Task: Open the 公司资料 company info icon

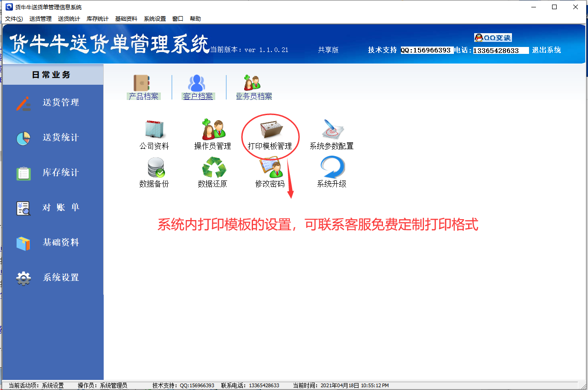Action: point(154,129)
